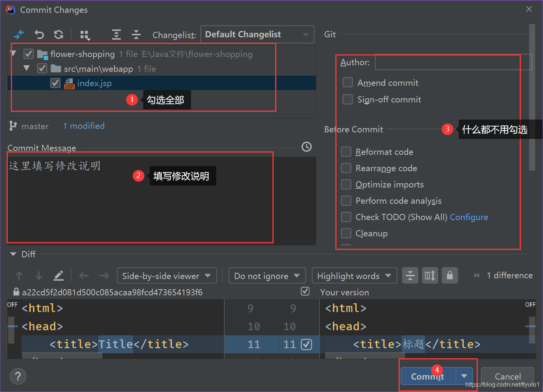Toggle the index.jsp checkbox

56,83
